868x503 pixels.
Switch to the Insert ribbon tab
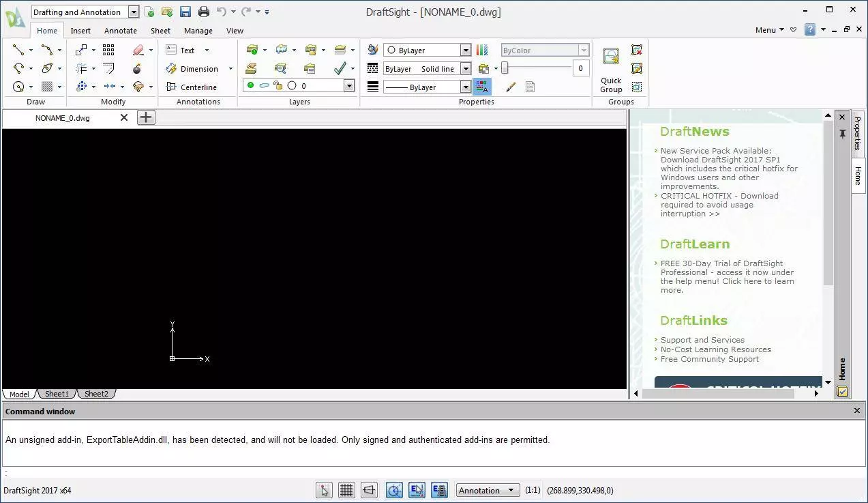[80, 31]
